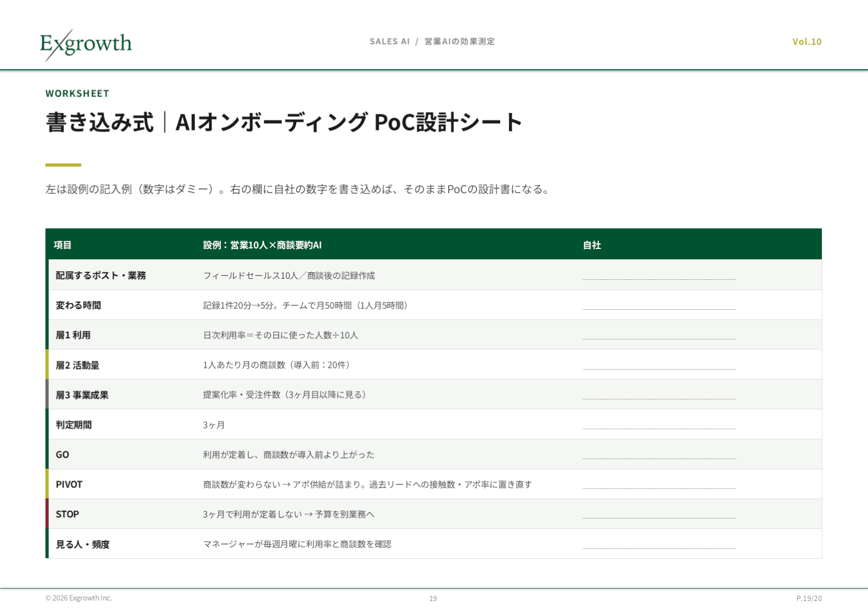The image size is (868, 614).
Task: Click the cell starting '商談数が変わらない → アポ供給が詰まり'
Action: pyautogui.click(x=367, y=484)
